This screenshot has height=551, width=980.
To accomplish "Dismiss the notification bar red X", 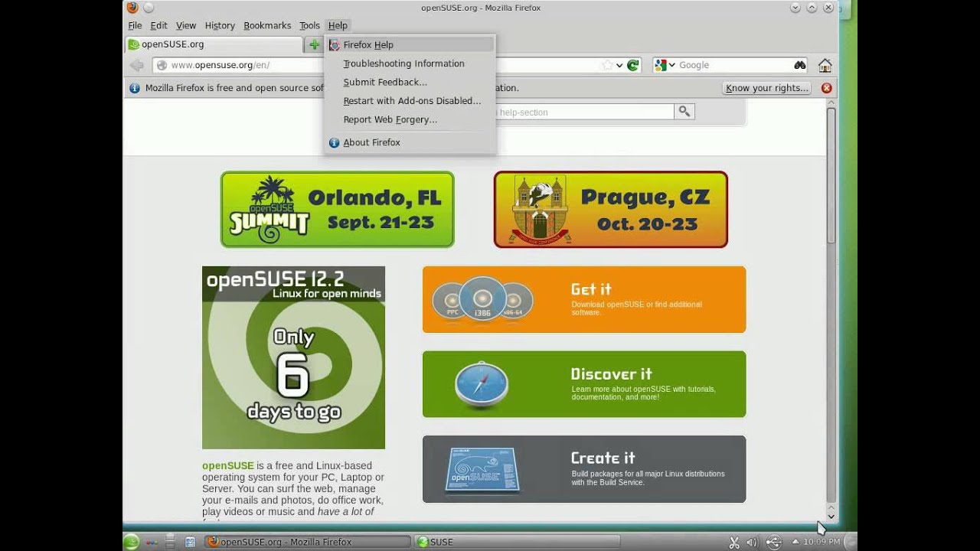I will click(826, 88).
